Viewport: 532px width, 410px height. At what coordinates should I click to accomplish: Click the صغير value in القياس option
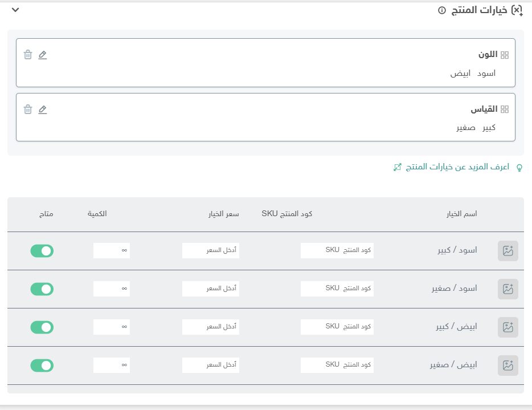[466, 128]
